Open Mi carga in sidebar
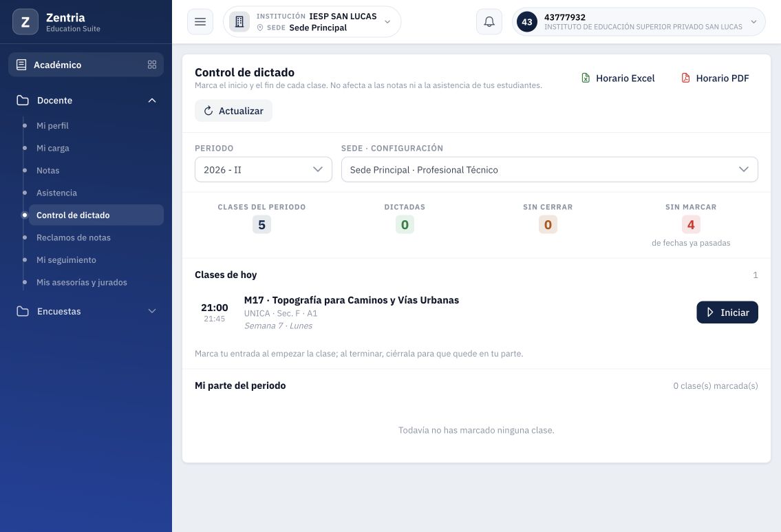 click(53, 148)
